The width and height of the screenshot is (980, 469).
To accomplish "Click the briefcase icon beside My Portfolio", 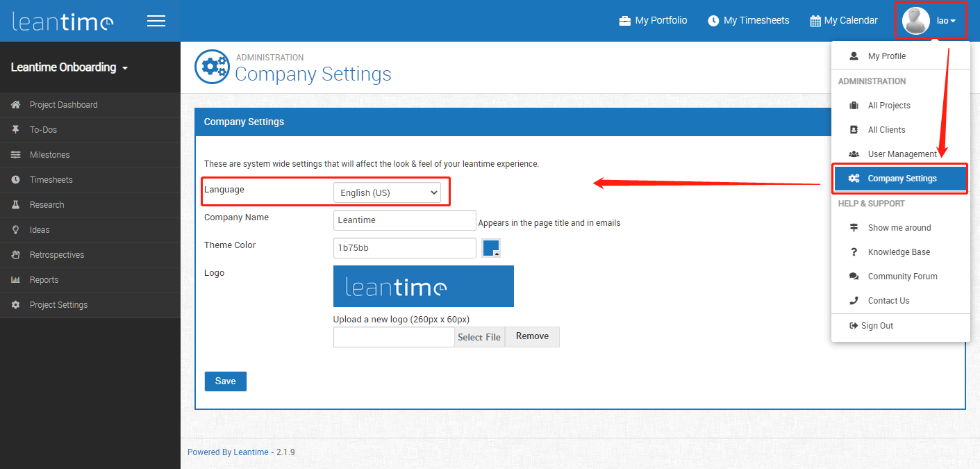I will pos(625,21).
